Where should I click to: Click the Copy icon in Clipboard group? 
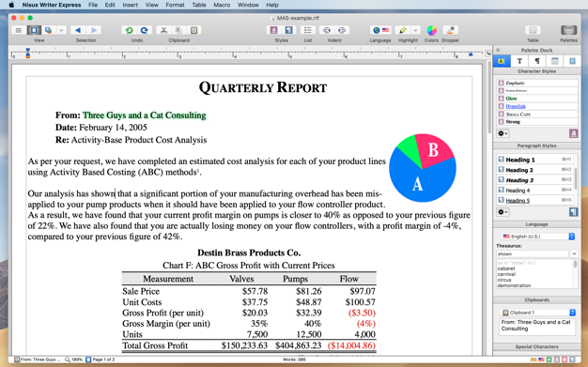(x=178, y=30)
